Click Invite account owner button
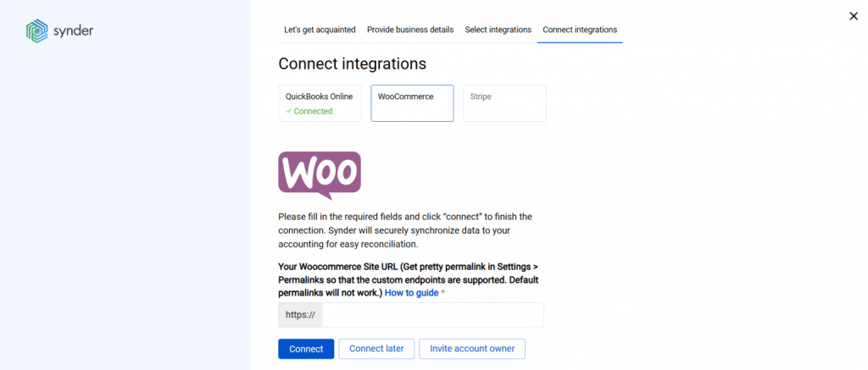 click(x=472, y=349)
